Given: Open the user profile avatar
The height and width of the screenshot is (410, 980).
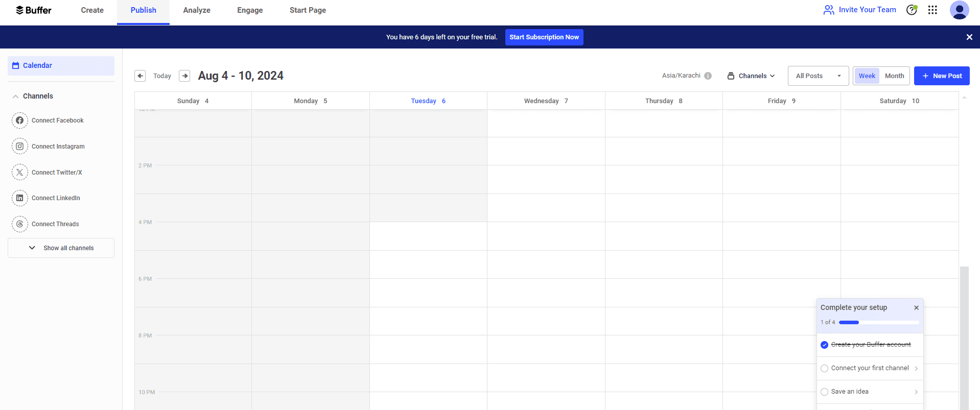Looking at the screenshot, I should [x=959, y=10].
